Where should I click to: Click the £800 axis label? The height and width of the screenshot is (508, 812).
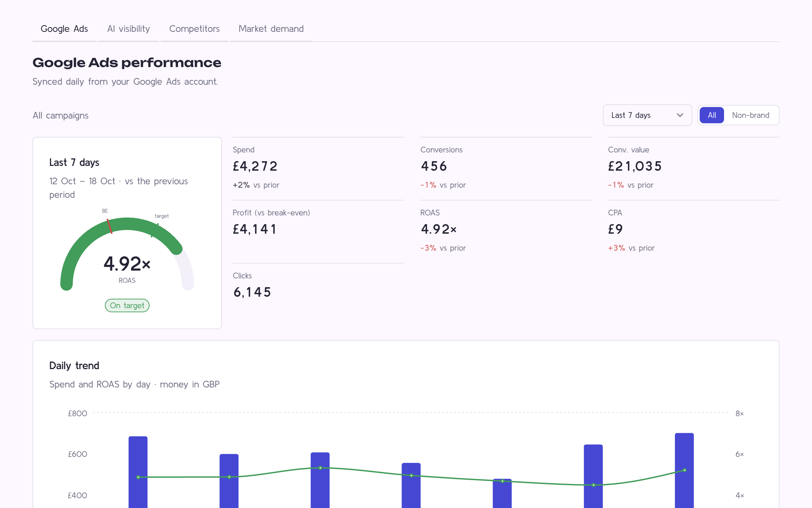[x=77, y=414]
